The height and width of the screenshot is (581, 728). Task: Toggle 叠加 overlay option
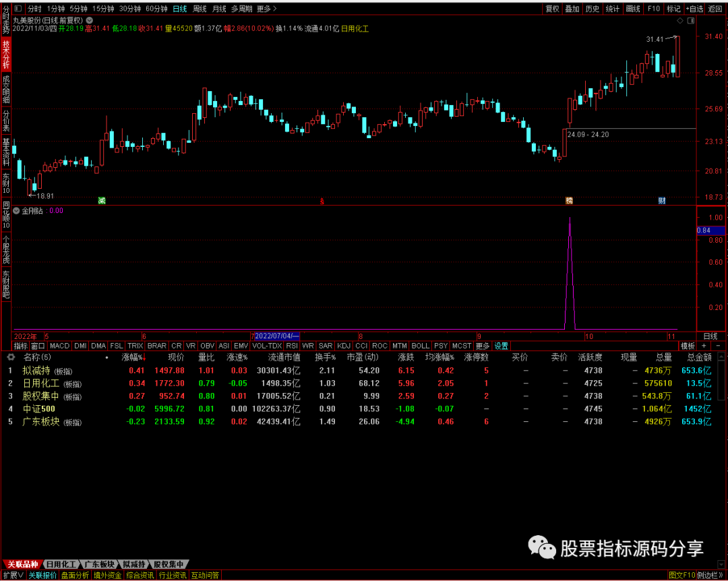click(572, 9)
